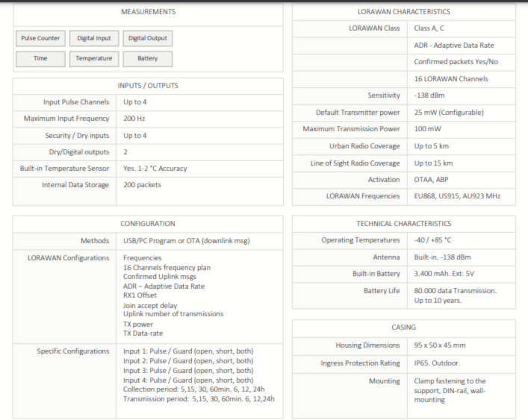The image size is (528, 420).
Task: Click the RX1 Offset line
Action: tap(140, 295)
